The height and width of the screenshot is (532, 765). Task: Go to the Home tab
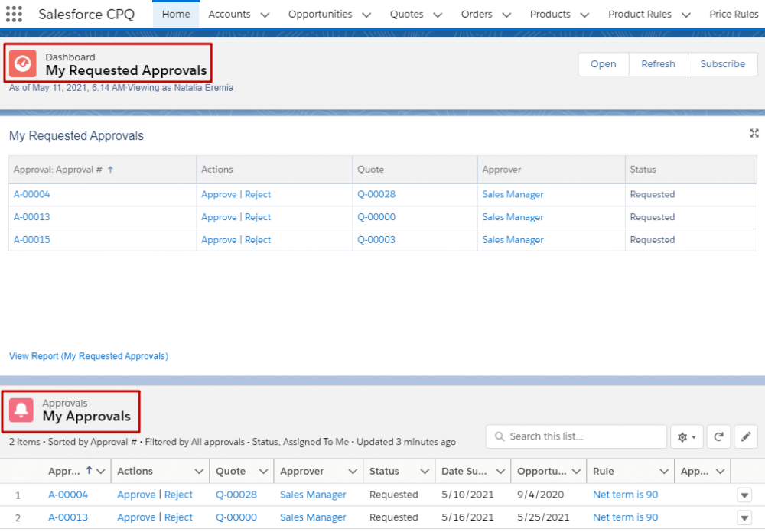[x=176, y=15]
